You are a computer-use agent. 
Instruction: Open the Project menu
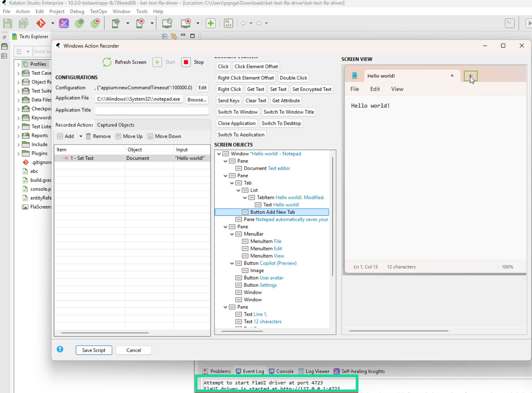(57, 11)
